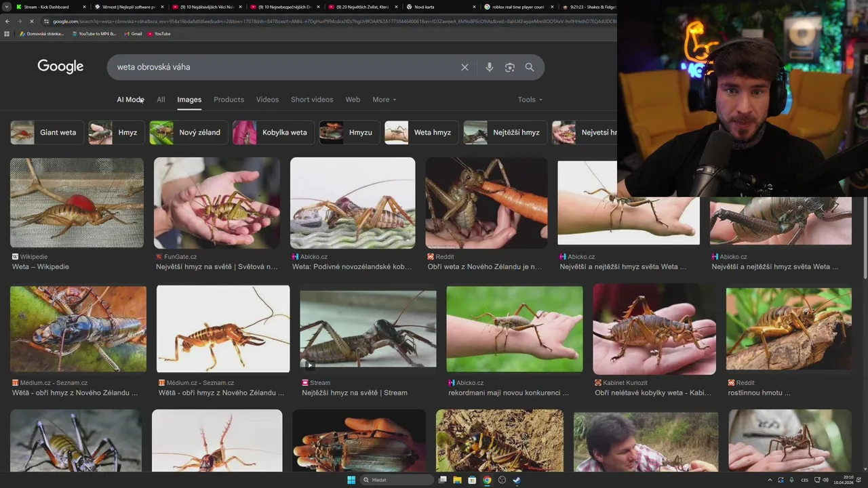This screenshot has width=868, height=488.
Task: Switch to the 20 Největších Zvířat YouTube tab
Action: (363, 7)
